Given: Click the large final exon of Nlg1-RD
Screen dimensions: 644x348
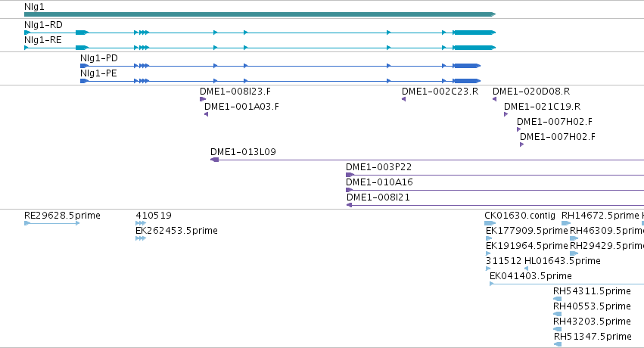Looking at the screenshot, I should click(x=474, y=33).
